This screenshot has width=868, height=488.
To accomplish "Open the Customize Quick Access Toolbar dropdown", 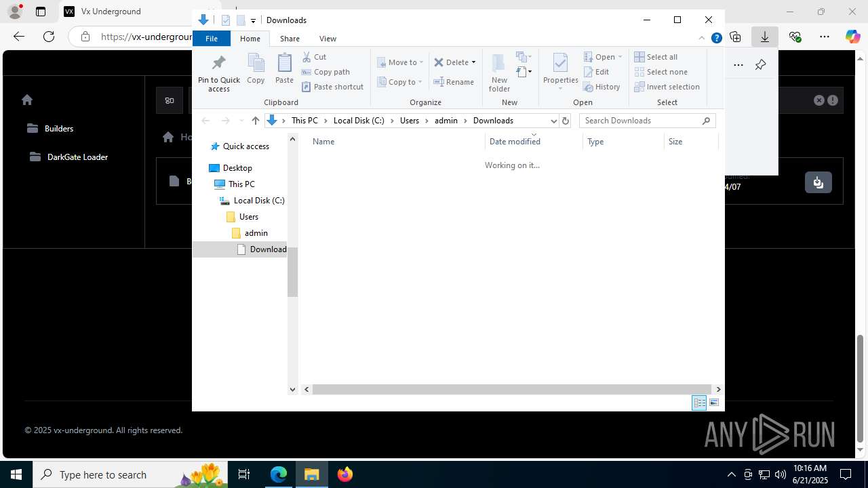I will (253, 20).
